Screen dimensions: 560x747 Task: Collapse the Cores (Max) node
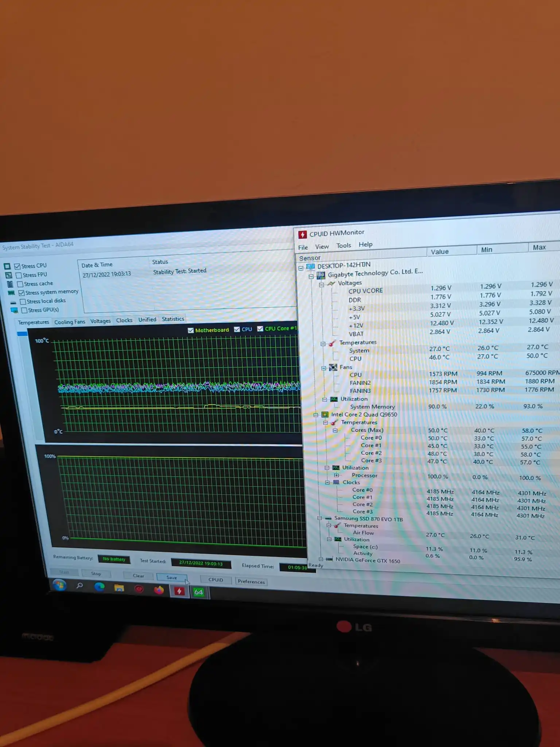pyautogui.click(x=335, y=430)
